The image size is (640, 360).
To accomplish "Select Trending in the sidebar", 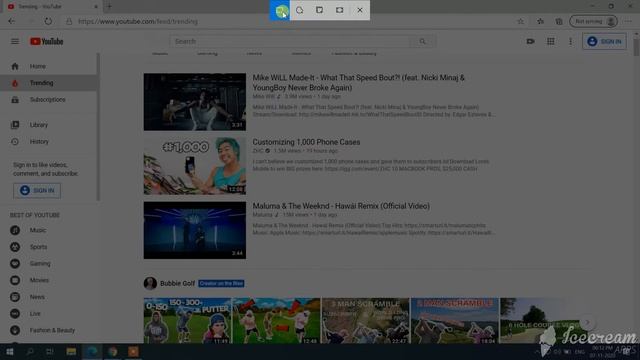I will click(48, 83).
